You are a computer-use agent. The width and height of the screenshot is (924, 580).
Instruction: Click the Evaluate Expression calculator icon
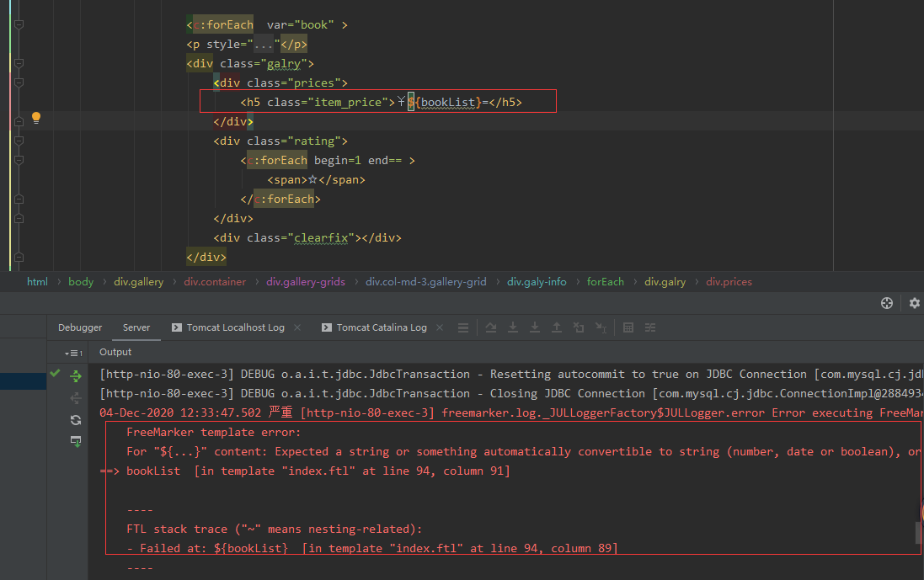tap(628, 327)
